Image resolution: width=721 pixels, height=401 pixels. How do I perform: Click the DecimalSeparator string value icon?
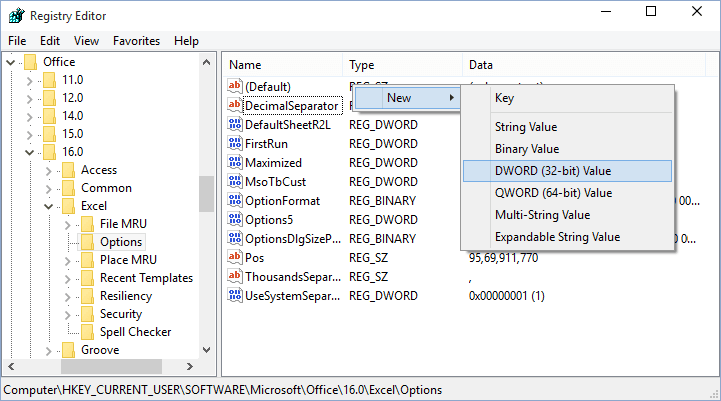(235, 105)
